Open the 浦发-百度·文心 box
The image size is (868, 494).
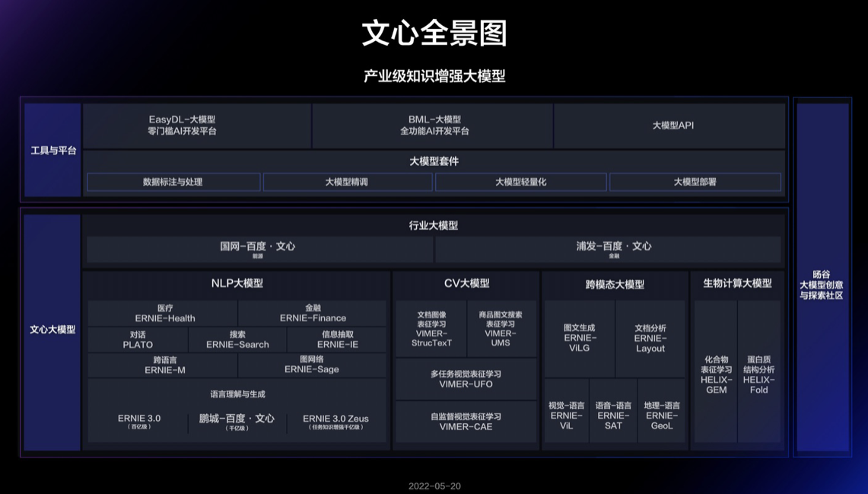coord(608,249)
